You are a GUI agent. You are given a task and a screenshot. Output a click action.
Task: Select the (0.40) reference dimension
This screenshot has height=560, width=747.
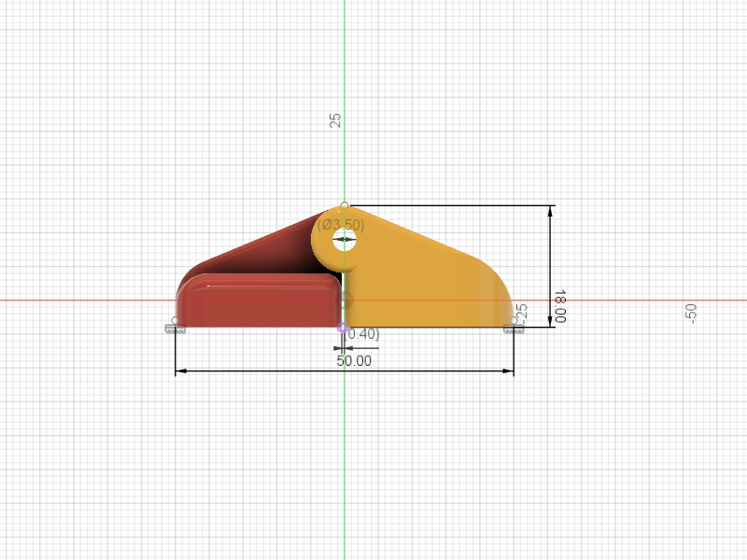point(362,333)
